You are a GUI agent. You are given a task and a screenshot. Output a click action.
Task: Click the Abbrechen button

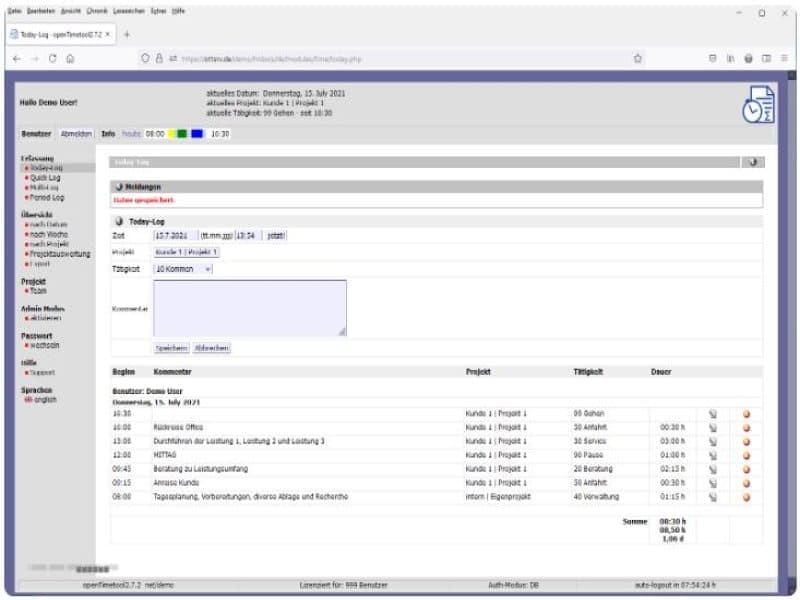click(212, 348)
